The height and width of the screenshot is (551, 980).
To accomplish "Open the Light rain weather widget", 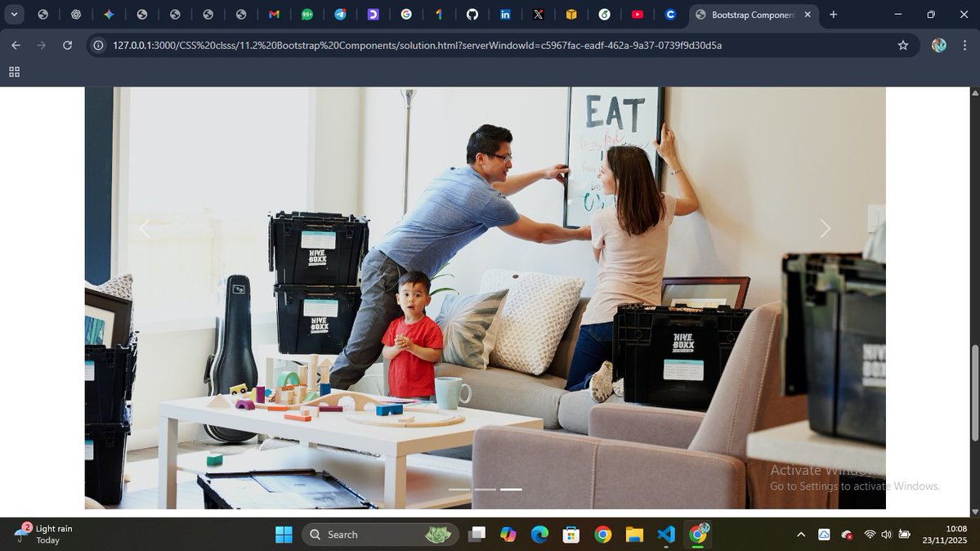I will click(x=44, y=534).
